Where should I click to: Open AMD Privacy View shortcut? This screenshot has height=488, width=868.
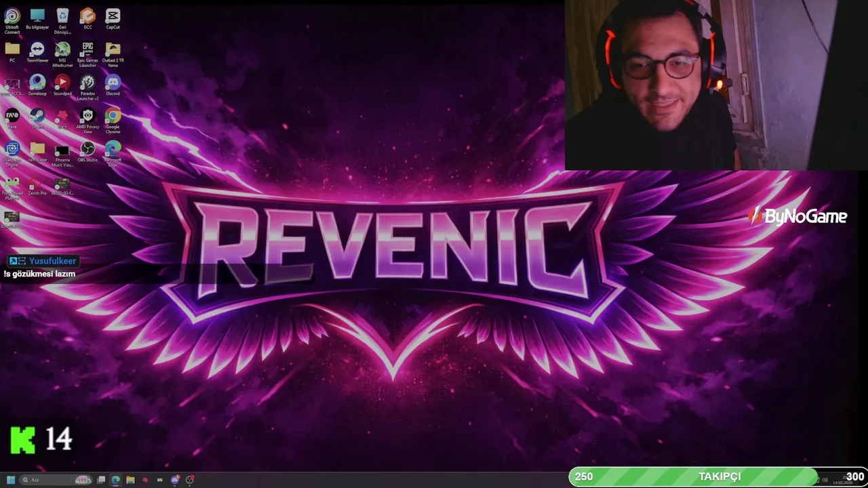point(87,121)
